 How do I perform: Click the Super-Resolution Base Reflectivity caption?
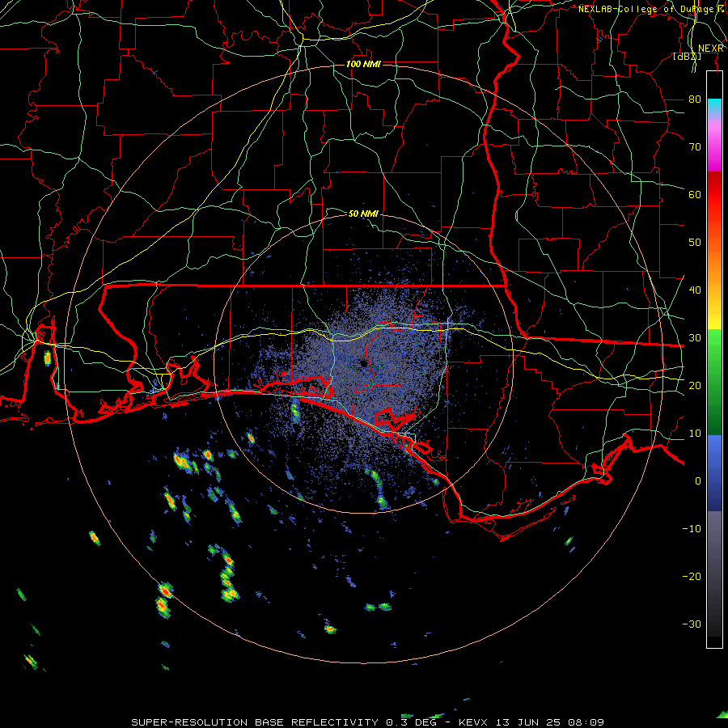coord(367,722)
